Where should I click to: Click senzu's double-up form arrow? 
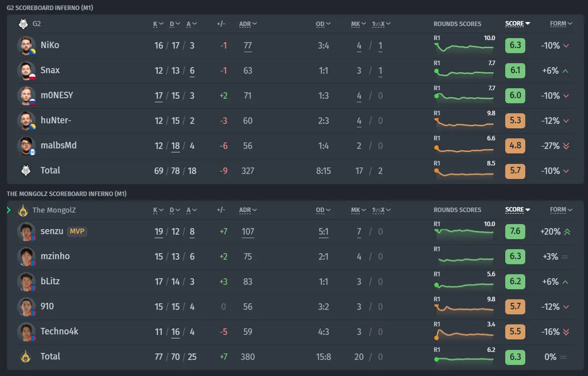[567, 232]
